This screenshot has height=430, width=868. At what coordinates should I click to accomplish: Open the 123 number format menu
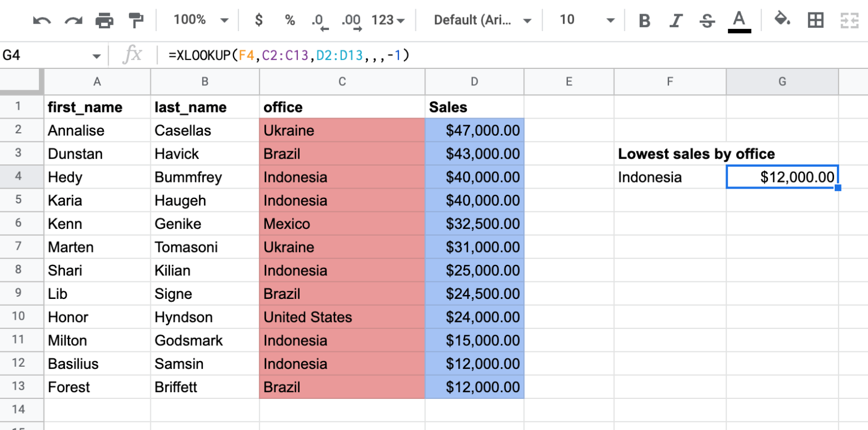[387, 20]
